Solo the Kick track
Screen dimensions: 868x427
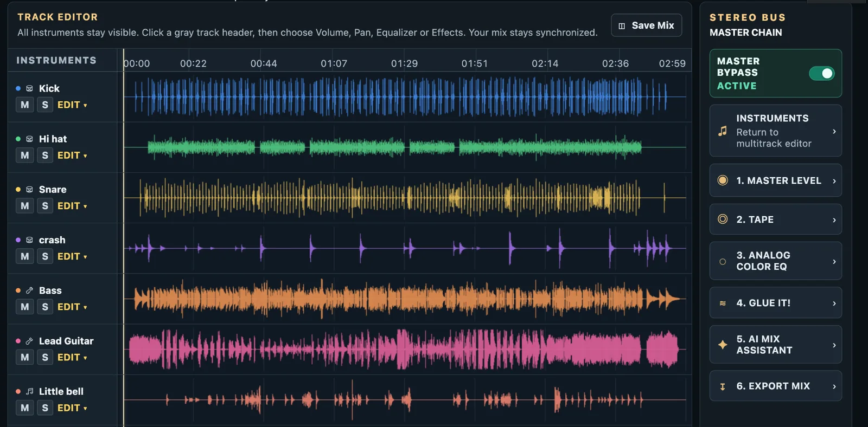pos(45,105)
